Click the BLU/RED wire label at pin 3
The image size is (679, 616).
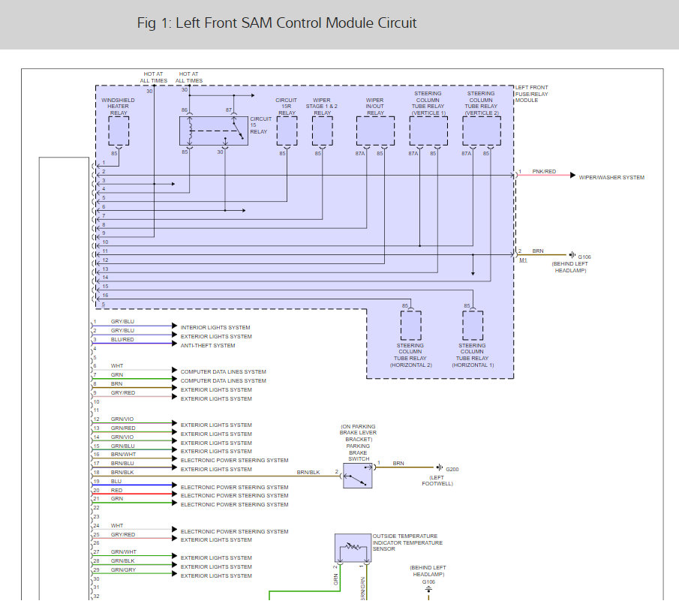pos(122,340)
